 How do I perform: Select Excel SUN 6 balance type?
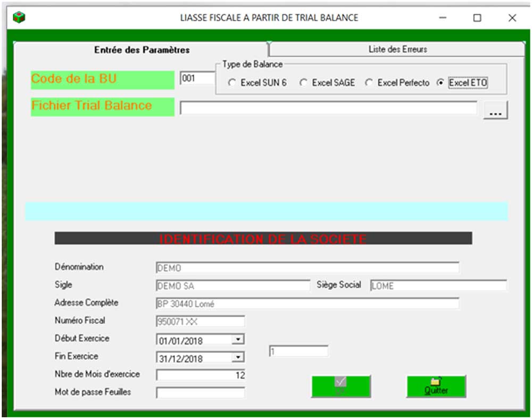[231, 83]
